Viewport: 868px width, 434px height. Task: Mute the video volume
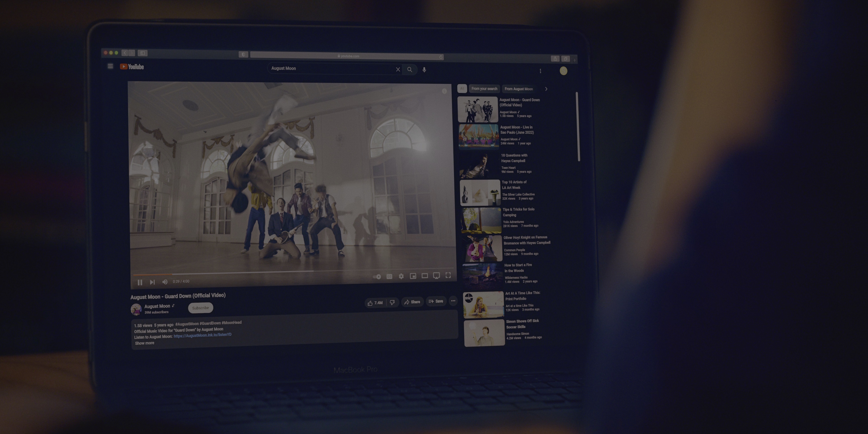165,282
